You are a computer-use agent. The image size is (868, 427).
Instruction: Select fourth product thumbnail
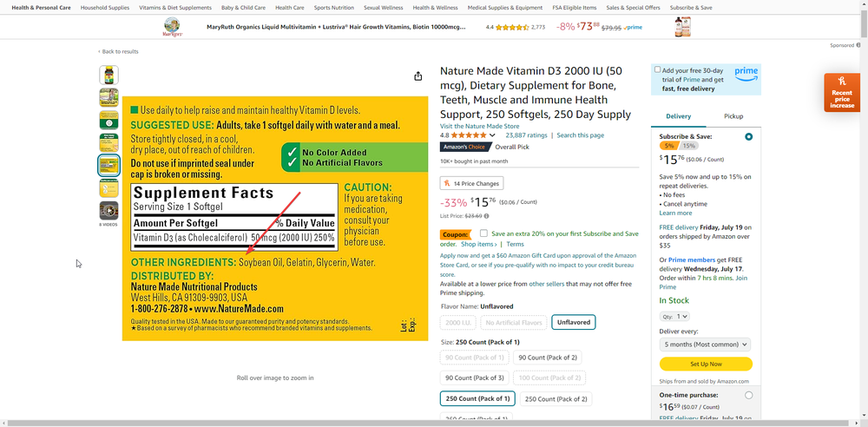click(x=108, y=143)
